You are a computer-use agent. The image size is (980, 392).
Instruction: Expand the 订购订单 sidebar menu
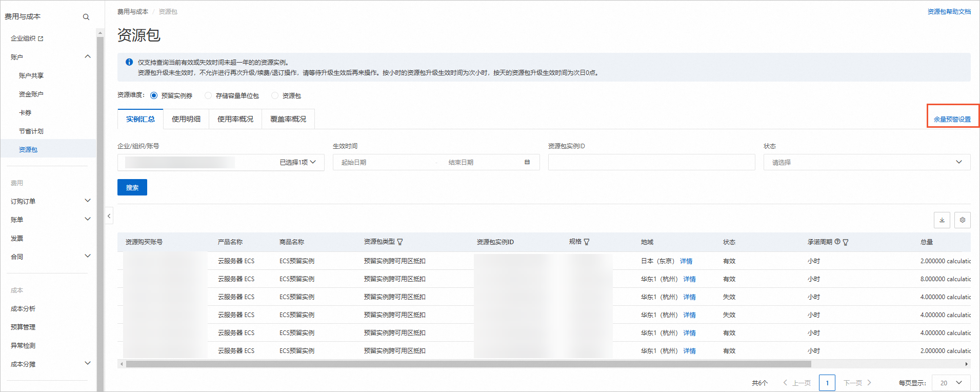coord(88,201)
